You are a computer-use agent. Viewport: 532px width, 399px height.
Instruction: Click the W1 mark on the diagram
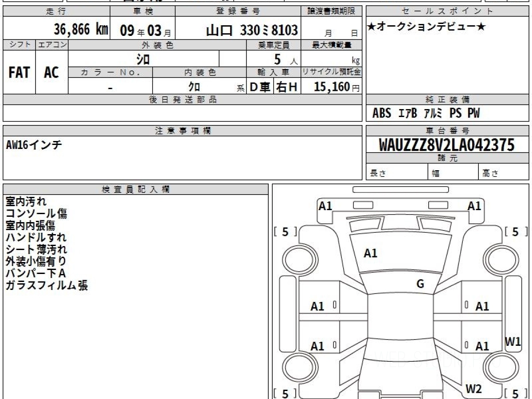coord(513,341)
